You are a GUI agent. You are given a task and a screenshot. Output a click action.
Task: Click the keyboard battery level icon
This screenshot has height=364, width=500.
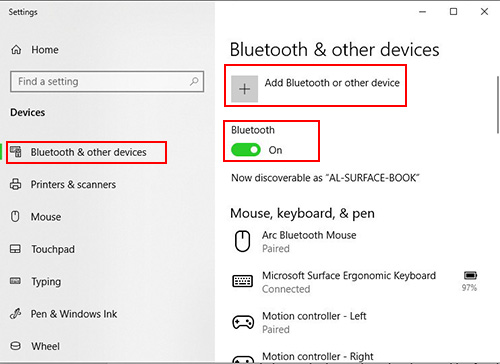pos(470,275)
